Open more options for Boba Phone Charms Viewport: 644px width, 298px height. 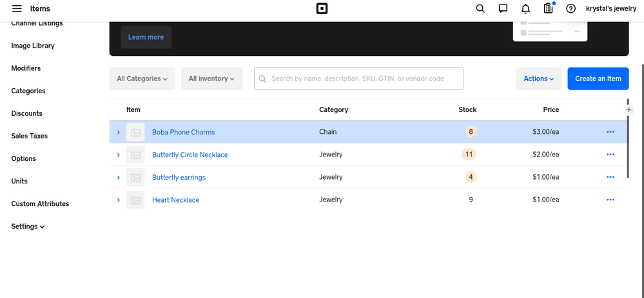(x=610, y=132)
